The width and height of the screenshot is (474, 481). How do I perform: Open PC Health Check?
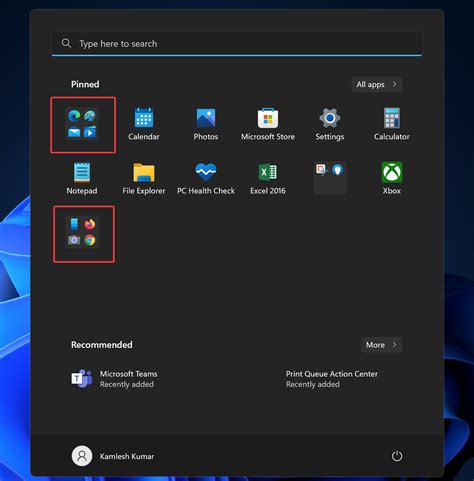tap(206, 178)
